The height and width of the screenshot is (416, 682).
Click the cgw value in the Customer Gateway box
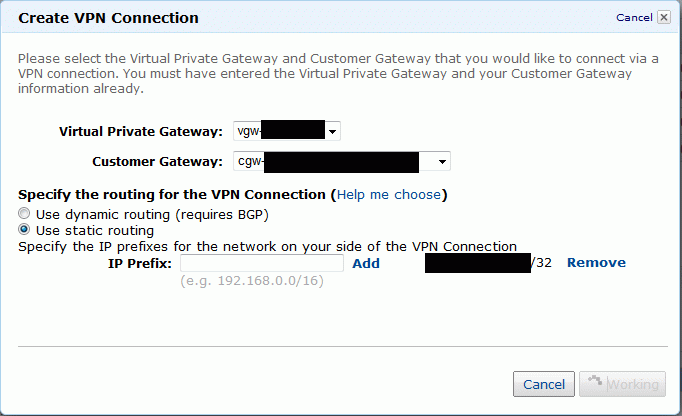point(342,161)
